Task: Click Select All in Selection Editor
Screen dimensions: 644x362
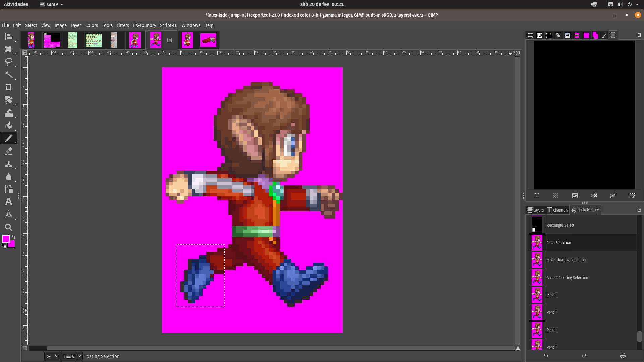Action: click(x=537, y=195)
